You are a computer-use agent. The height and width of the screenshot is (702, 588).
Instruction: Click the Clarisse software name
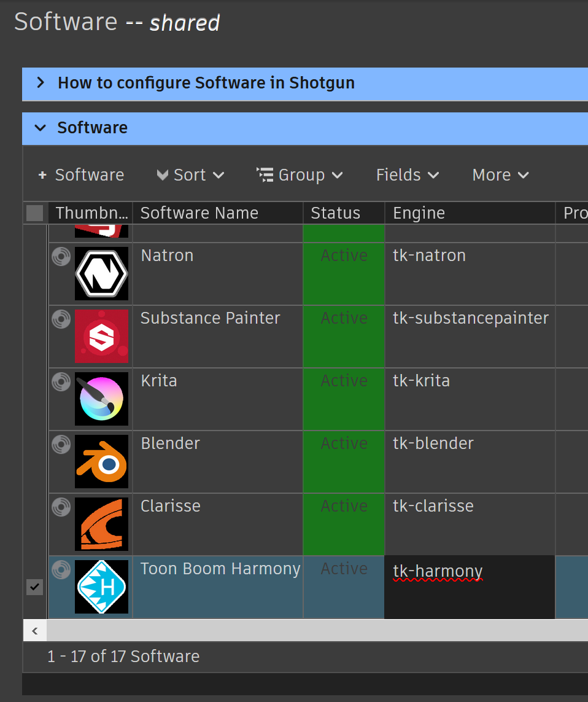point(171,506)
